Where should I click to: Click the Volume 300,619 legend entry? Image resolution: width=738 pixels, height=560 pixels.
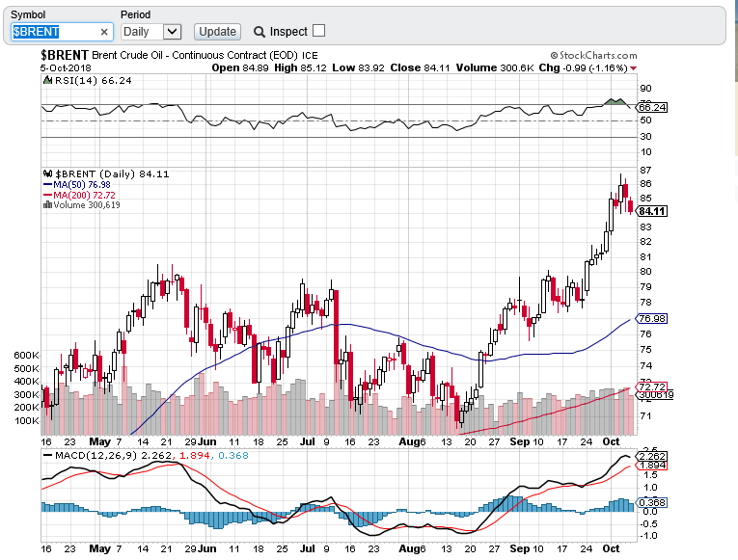[x=87, y=205]
